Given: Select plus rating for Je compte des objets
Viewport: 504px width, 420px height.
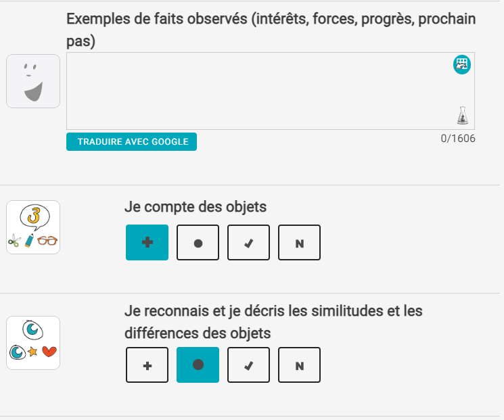Looking at the screenshot, I should 147,242.
